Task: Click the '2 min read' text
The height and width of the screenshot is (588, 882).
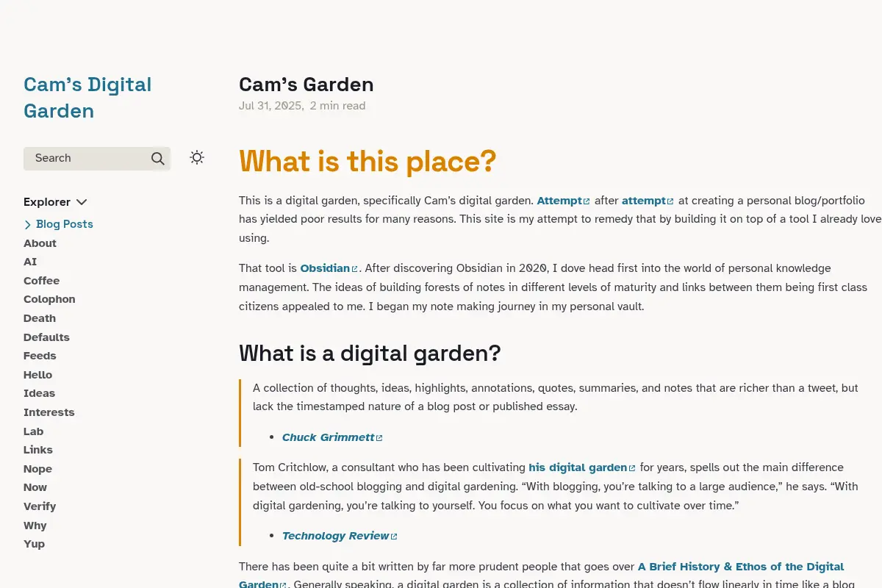Action: tap(337, 106)
